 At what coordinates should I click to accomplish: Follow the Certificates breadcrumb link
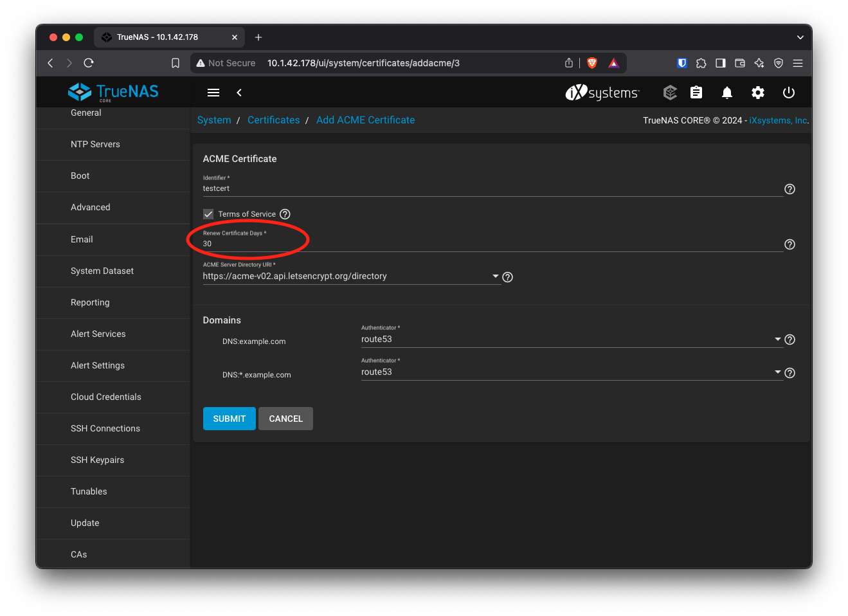click(274, 120)
